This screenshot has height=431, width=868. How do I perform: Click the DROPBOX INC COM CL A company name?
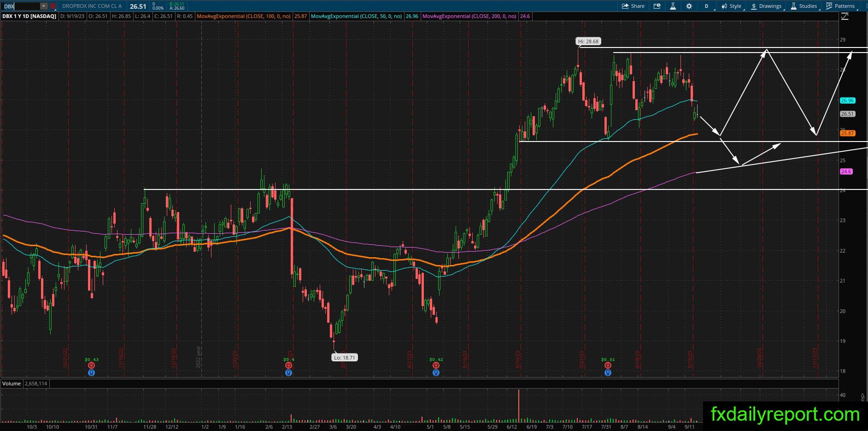92,6
